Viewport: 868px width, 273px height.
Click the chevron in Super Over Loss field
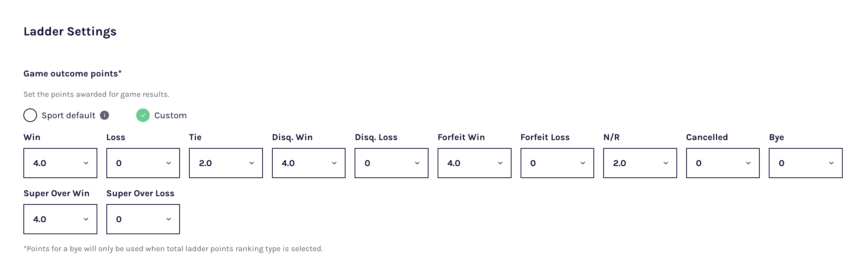(x=169, y=219)
